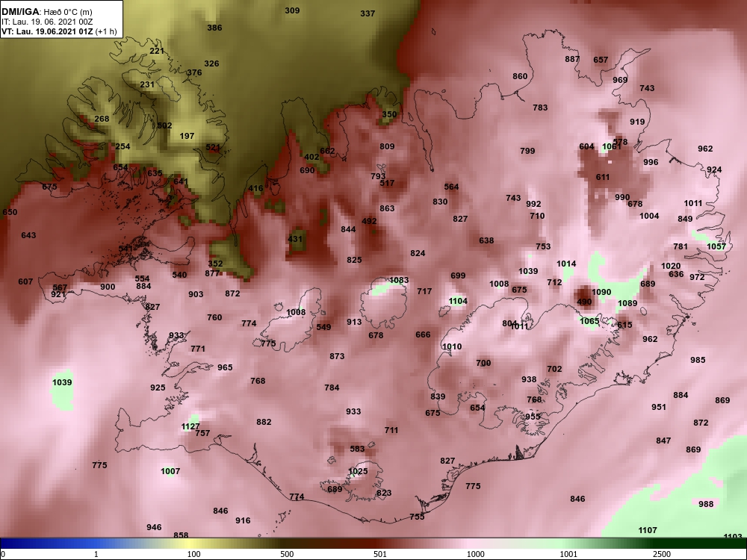The width and height of the screenshot is (747, 560).
Task: Click the map value 607
Action: (x=25, y=281)
